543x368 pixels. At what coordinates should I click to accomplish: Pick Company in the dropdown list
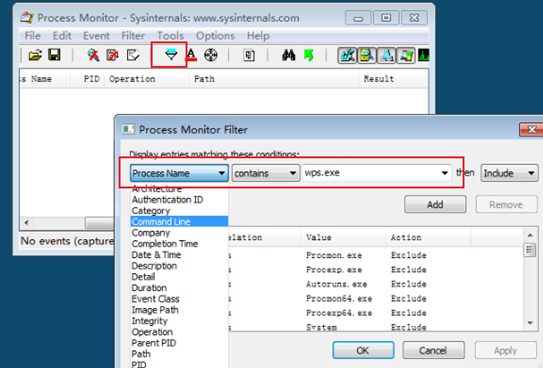179,233
